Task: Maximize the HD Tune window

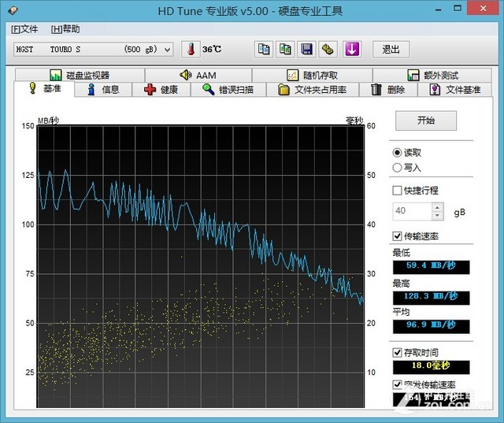Action: 458,9
